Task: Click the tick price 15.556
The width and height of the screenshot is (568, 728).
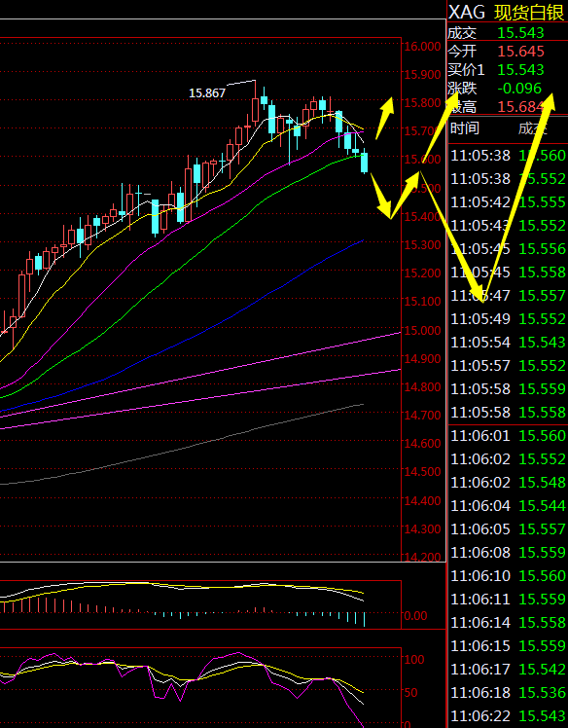Action: point(542,249)
